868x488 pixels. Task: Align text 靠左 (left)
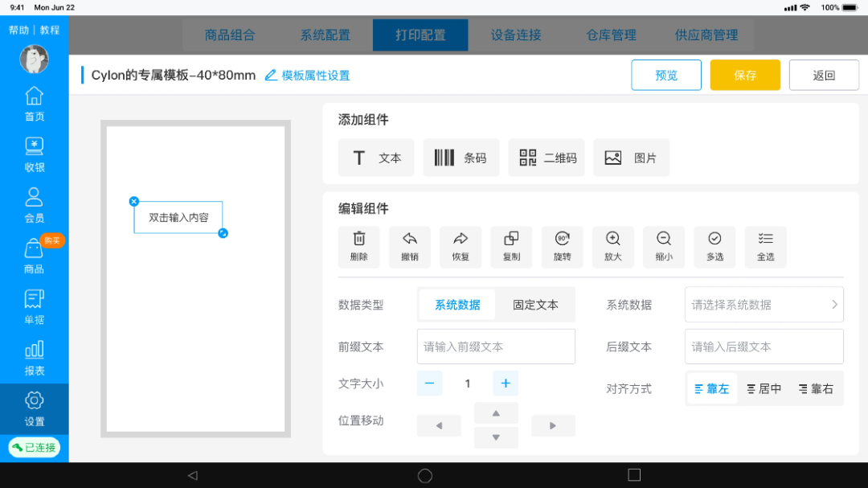point(712,389)
